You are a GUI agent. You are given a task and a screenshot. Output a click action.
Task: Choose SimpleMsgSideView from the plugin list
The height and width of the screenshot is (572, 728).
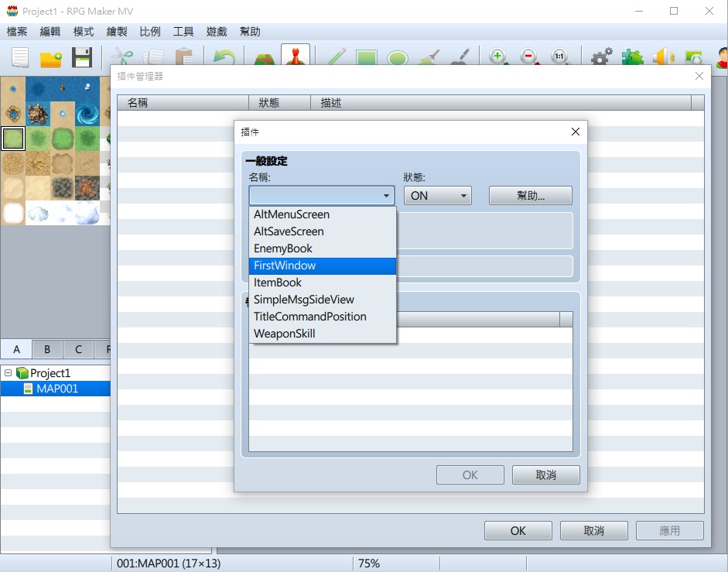click(x=323, y=300)
